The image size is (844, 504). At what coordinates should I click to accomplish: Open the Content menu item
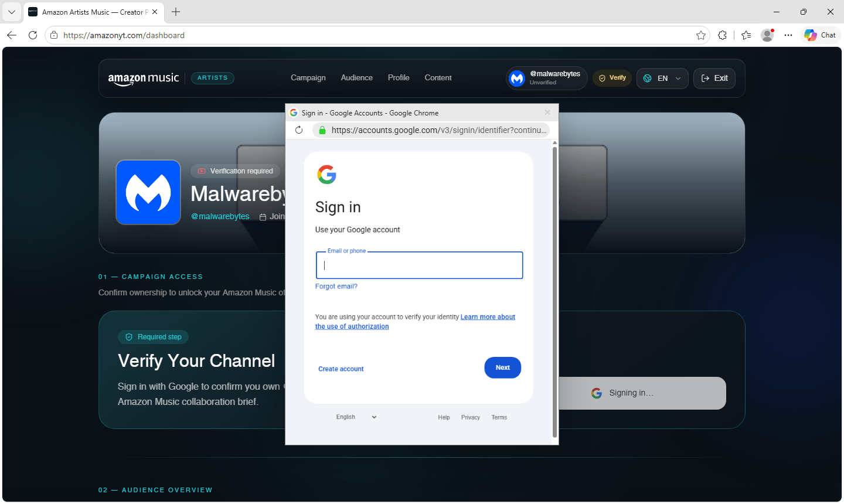438,78
